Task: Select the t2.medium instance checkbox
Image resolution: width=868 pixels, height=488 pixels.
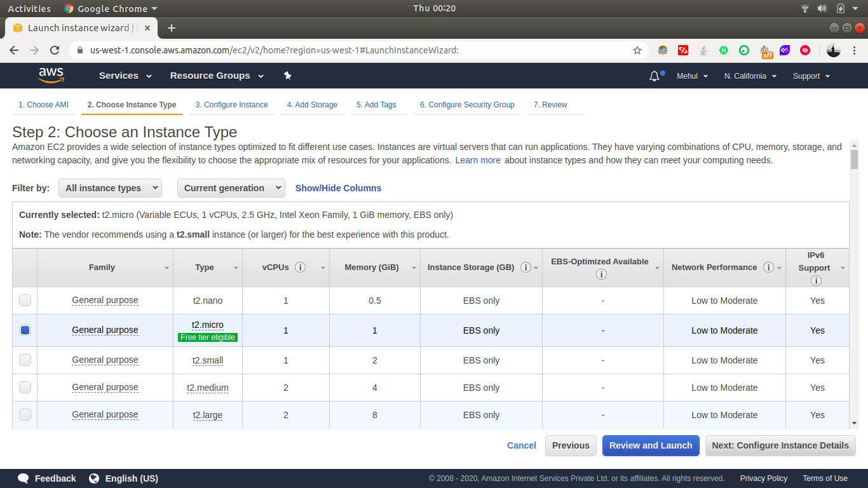Action: (x=25, y=388)
